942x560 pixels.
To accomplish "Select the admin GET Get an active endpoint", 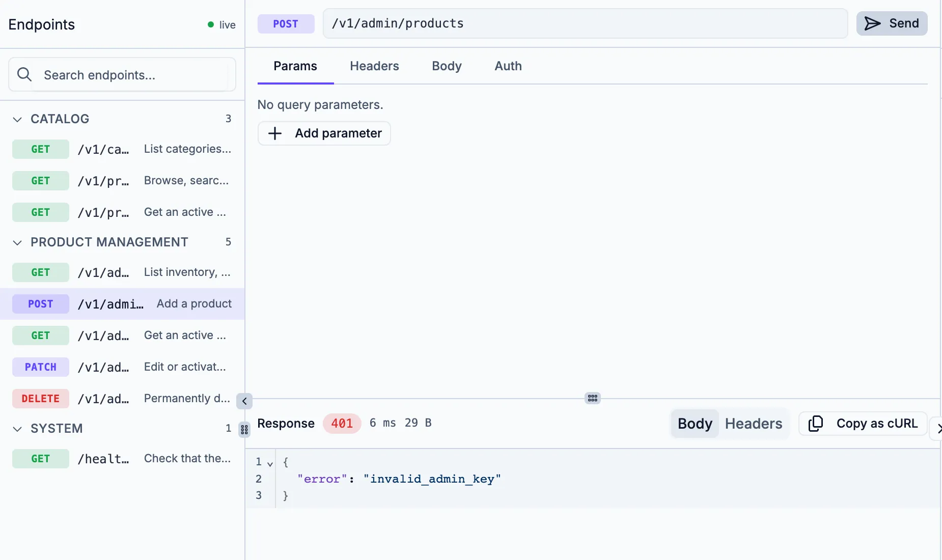I will (x=122, y=335).
